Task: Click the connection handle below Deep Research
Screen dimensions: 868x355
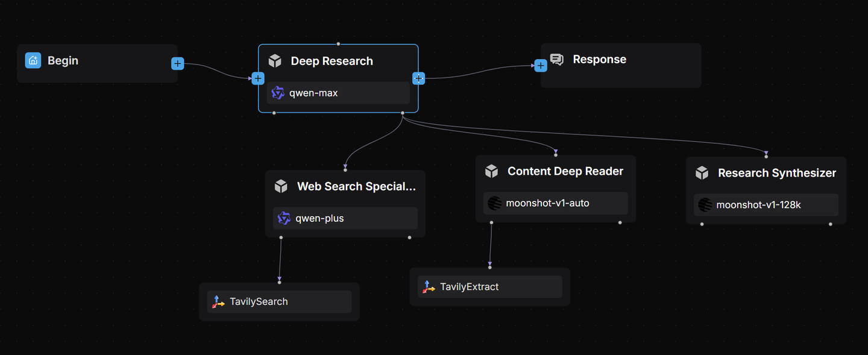Action: [402, 112]
